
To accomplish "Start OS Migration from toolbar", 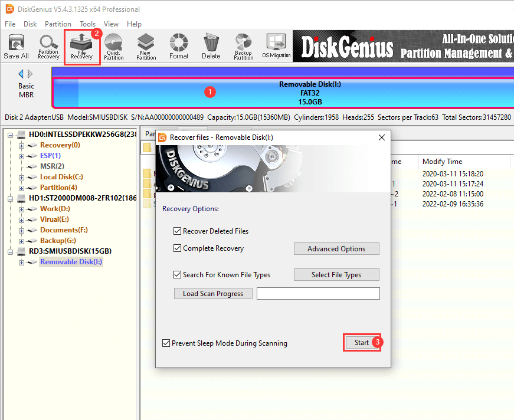I will (x=276, y=47).
